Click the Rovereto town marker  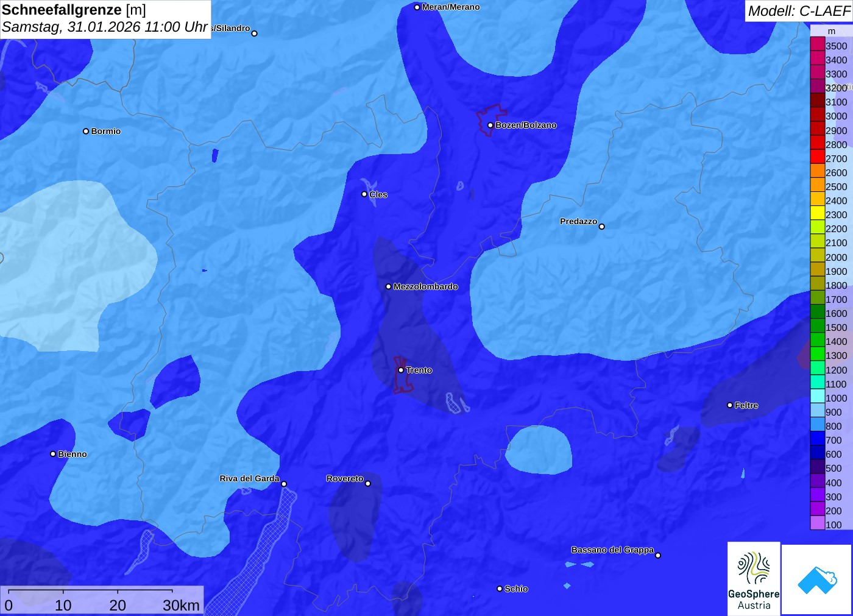(368, 484)
